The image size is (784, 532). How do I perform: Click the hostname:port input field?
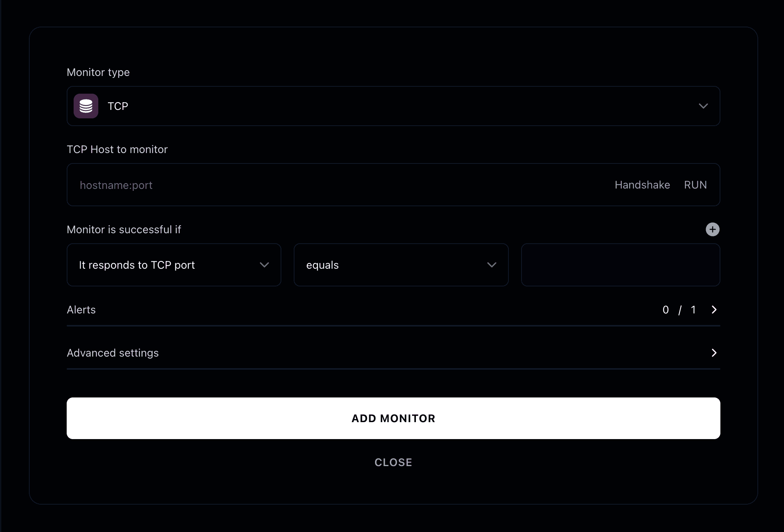click(x=270, y=185)
